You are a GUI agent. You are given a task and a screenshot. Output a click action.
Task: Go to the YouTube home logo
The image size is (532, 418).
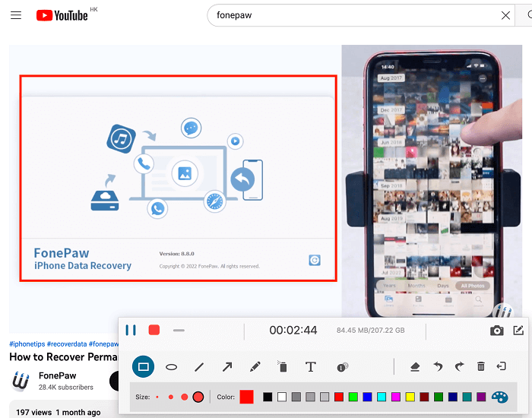coord(62,15)
